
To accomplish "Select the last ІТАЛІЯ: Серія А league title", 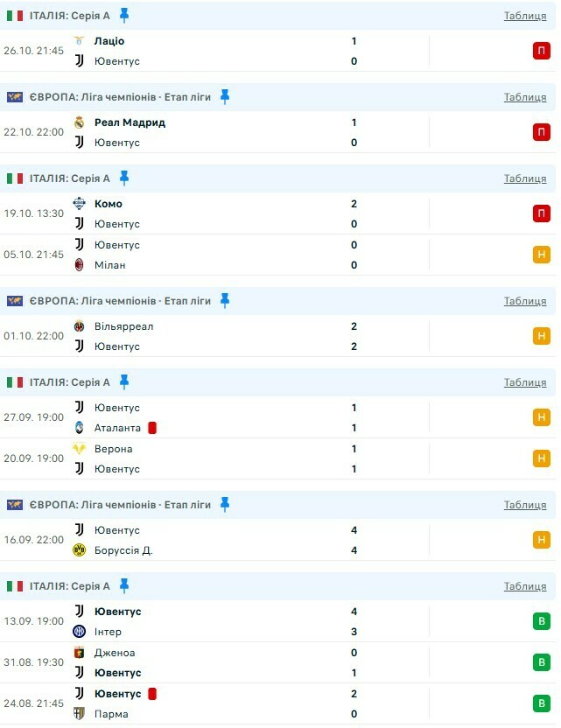I will (70, 586).
